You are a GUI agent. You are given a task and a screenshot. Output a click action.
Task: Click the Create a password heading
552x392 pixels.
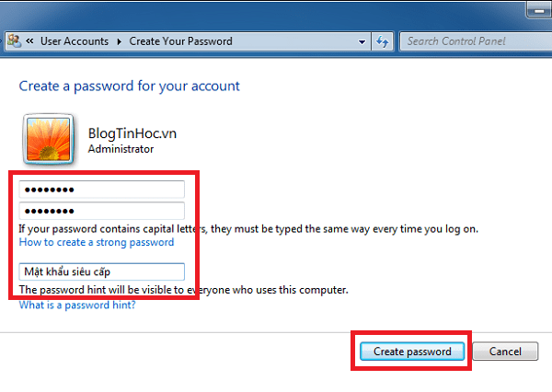tap(129, 86)
